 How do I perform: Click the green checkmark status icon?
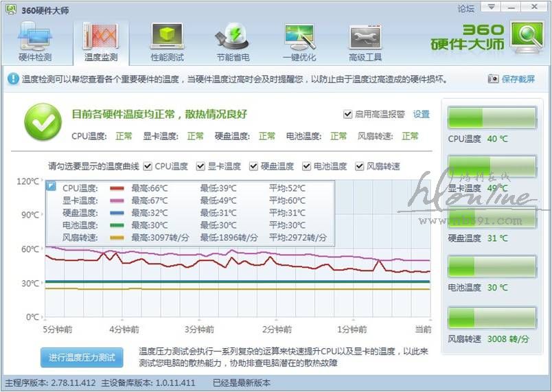tap(43, 122)
